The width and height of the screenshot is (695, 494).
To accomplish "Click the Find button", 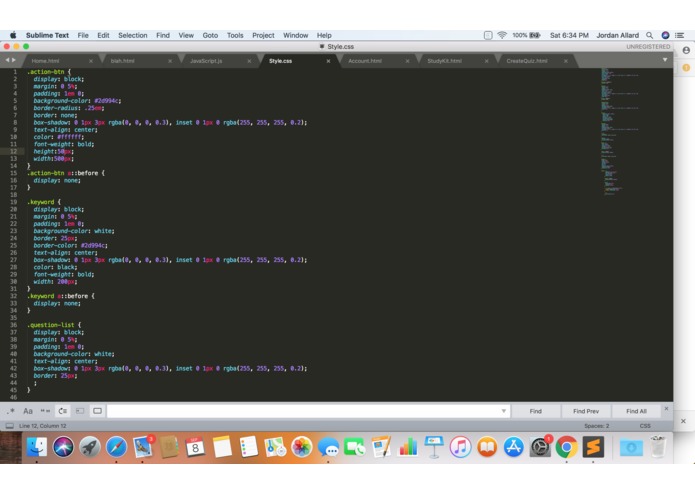I will point(535,411).
